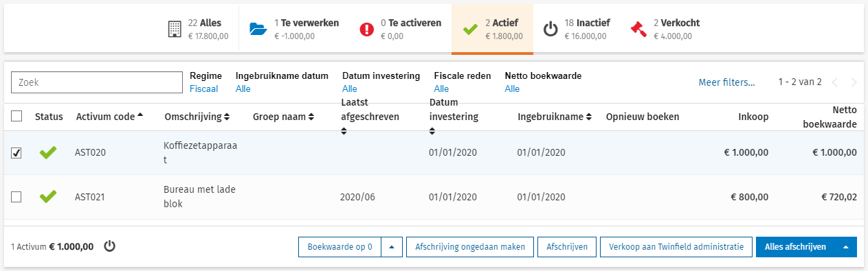Image resolution: width=868 pixels, height=271 pixels.
Task: Open the Alles afschrijven dropdown arrow
Action: (x=846, y=247)
